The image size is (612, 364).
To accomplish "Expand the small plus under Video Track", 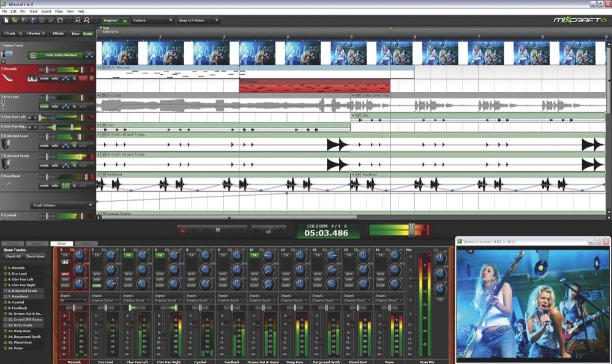I will (x=3, y=62).
